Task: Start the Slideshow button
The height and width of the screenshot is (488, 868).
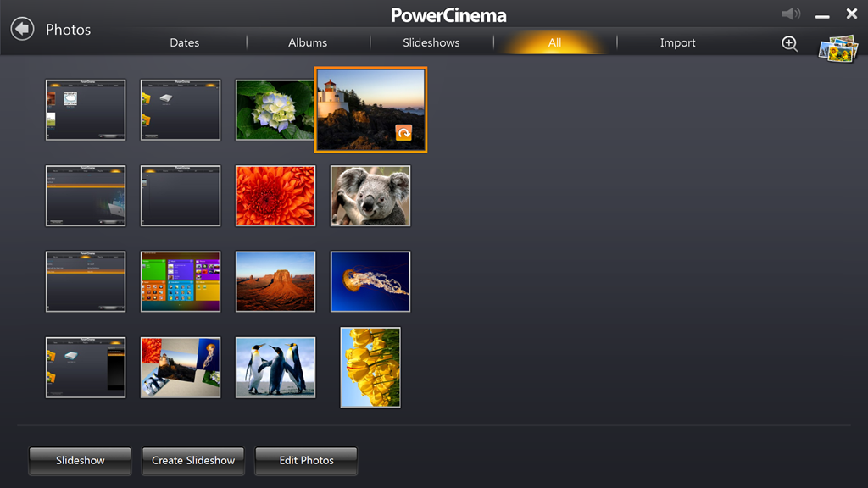Action: (x=81, y=461)
